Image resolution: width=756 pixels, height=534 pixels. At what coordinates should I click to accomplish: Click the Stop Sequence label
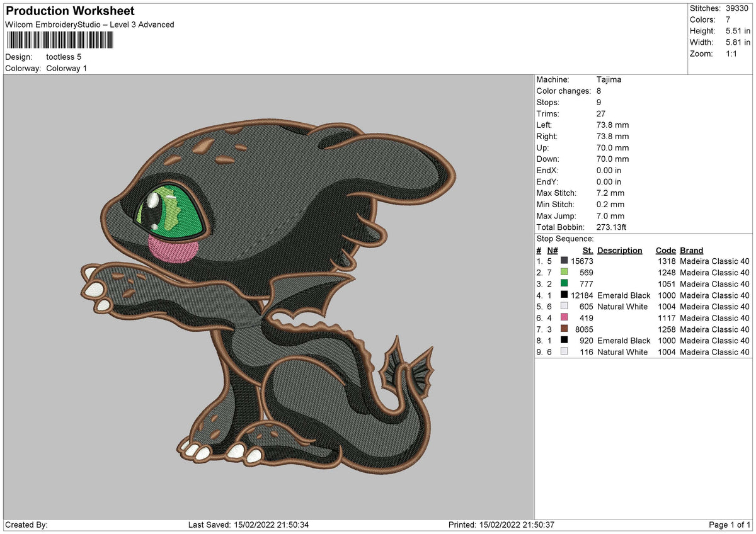coord(564,239)
